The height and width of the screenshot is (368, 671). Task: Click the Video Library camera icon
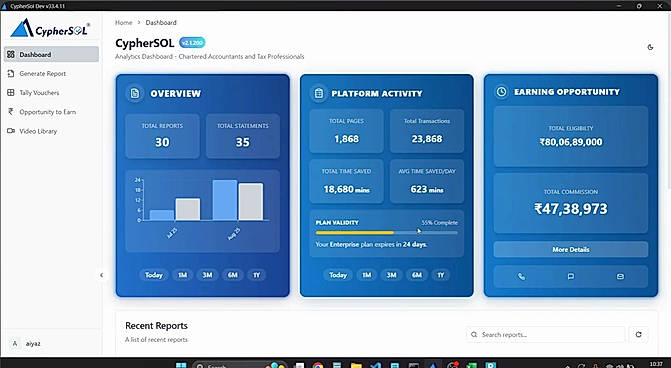click(11, 131)
